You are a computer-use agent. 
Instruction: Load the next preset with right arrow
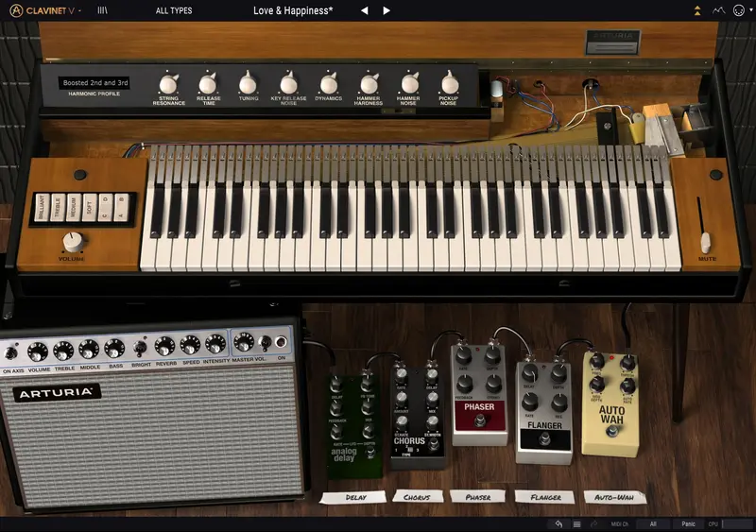coord(387,10)
